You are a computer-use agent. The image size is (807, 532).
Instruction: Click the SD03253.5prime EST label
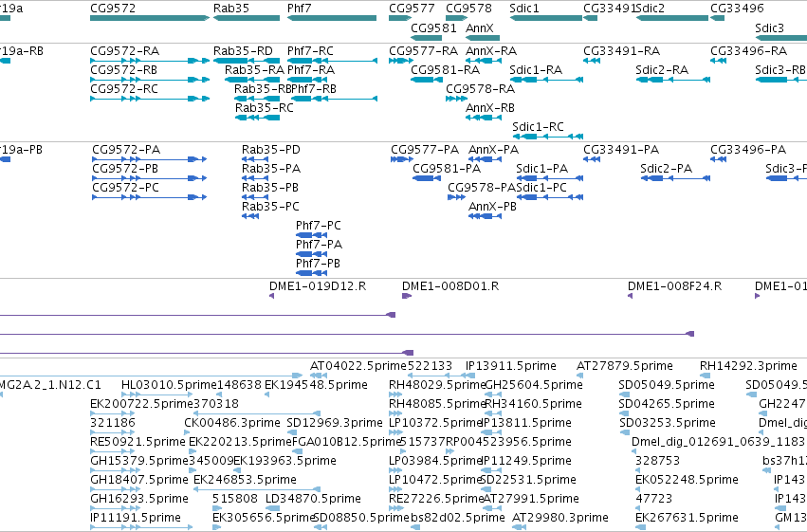(x=667, y=423)
